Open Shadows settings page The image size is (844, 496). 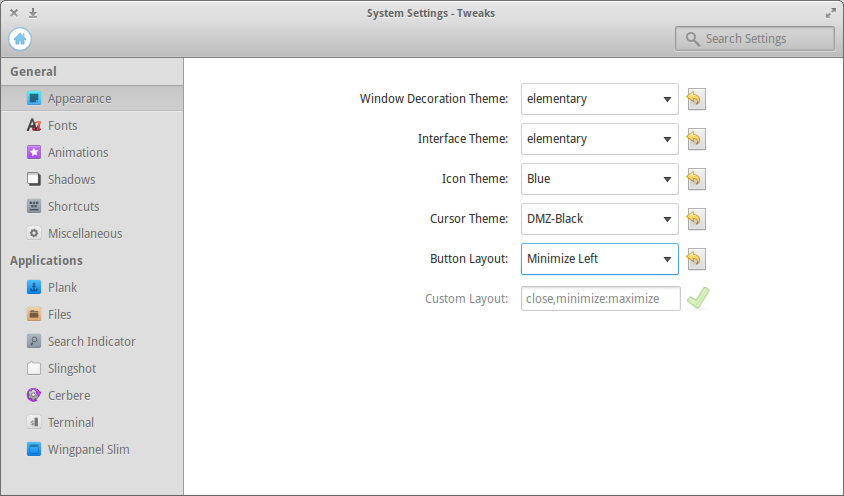click(x=92, y=179)
